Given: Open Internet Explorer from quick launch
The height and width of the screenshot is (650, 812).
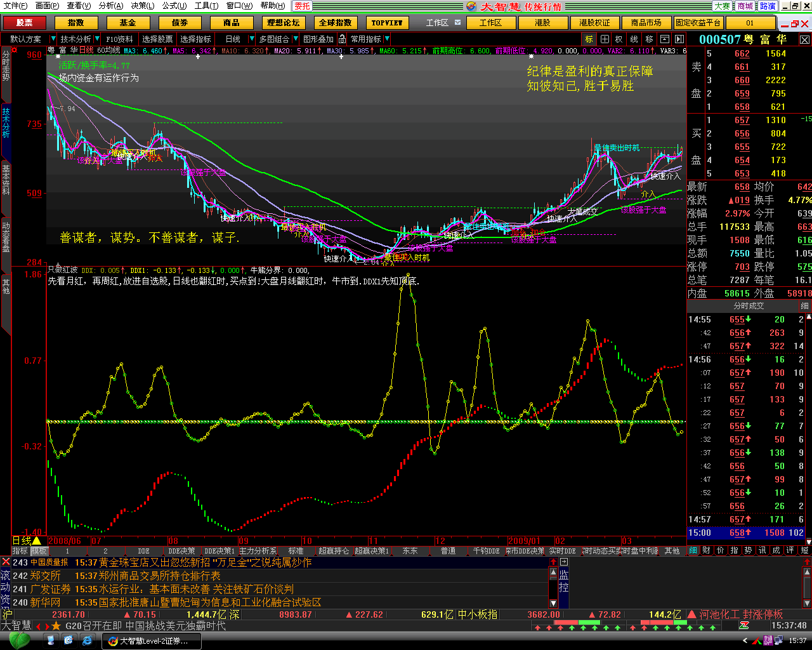Looking at the screenshot, I should pyautogui.click(x=88, y=641).
